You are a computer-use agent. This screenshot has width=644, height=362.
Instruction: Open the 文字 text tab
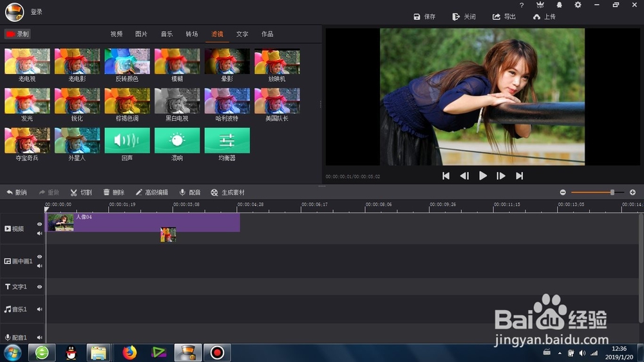(x=242, y=34)
